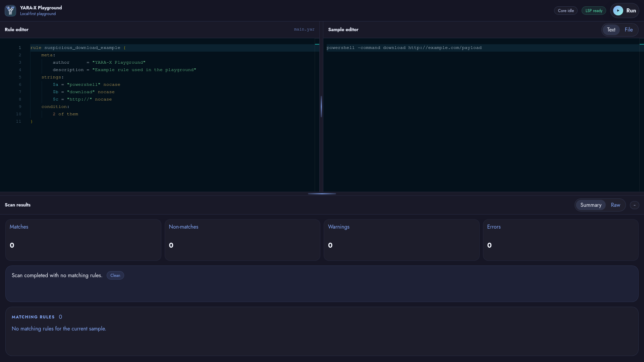Show Summary view of scan results
644x362 pixels.
coord(590,205)
